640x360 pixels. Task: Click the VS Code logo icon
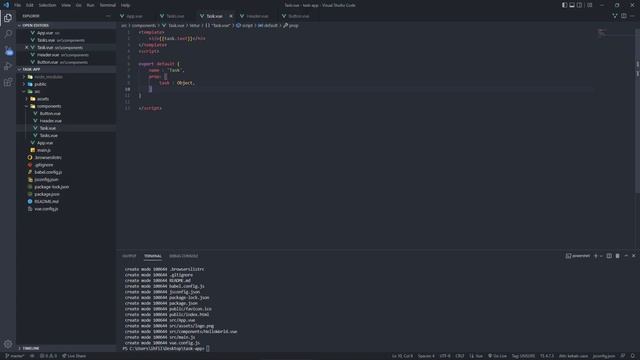tap(6, 5)
